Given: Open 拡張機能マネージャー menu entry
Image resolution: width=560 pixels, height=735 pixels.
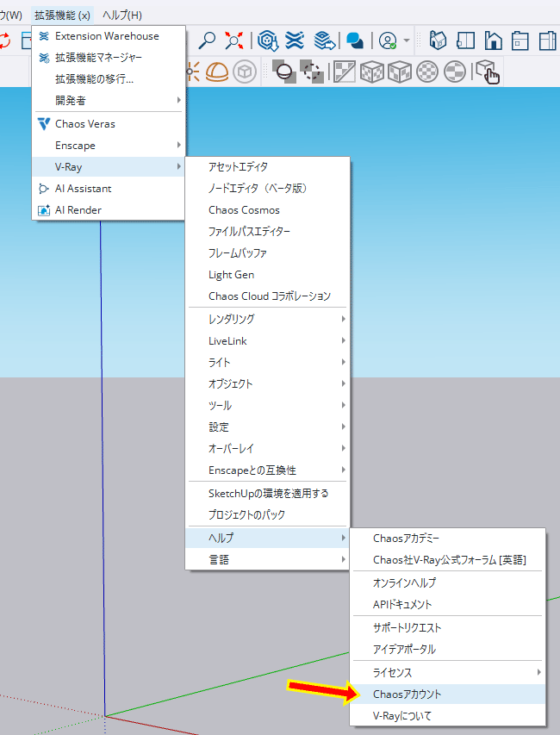Looking at the screenshot, I should click(x=109, y=58).
